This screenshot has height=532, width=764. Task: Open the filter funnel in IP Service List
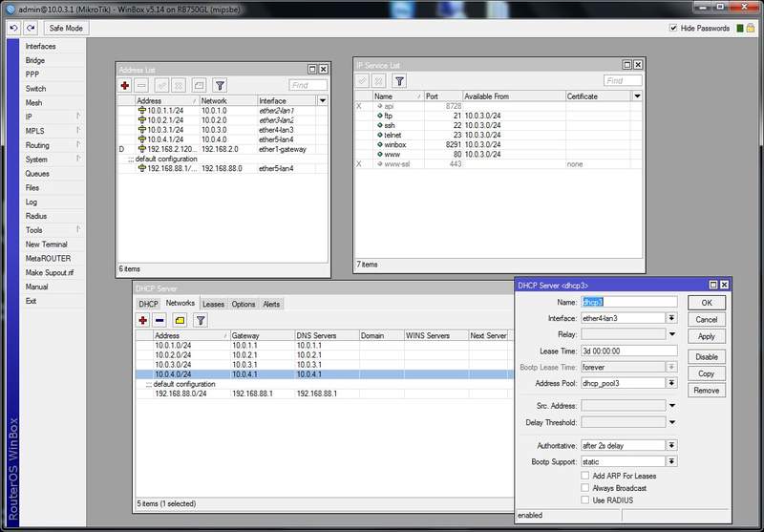399,81
